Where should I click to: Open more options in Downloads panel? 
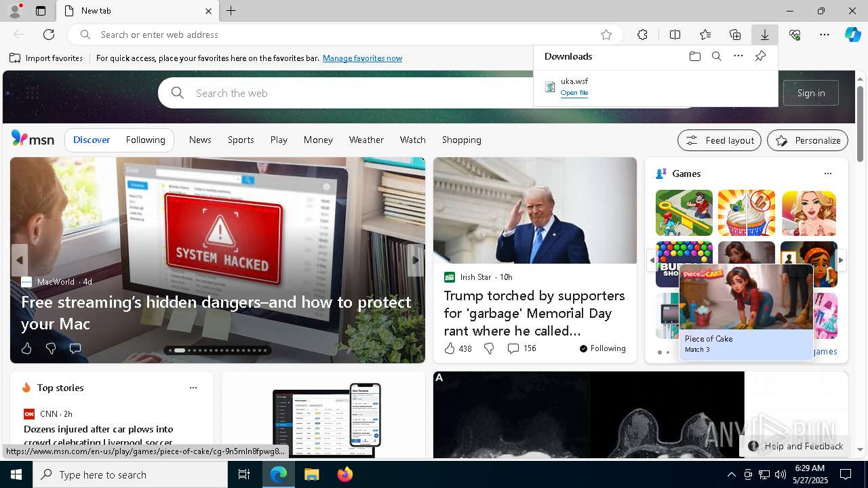coord(738,56)
